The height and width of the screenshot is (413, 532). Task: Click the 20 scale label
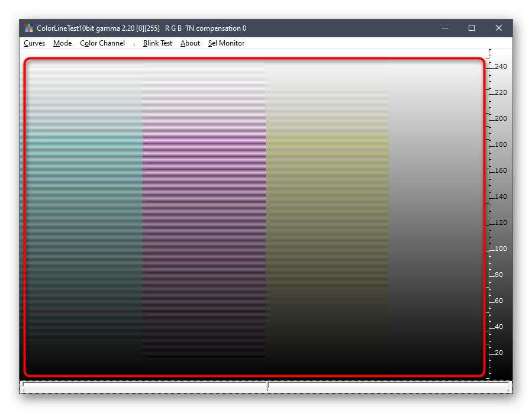[499, 353]
